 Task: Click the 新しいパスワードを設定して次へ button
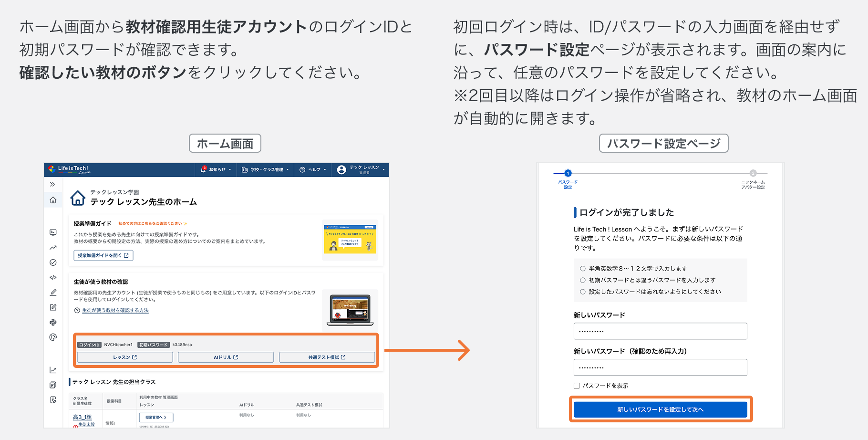click(x=660, y=409)
